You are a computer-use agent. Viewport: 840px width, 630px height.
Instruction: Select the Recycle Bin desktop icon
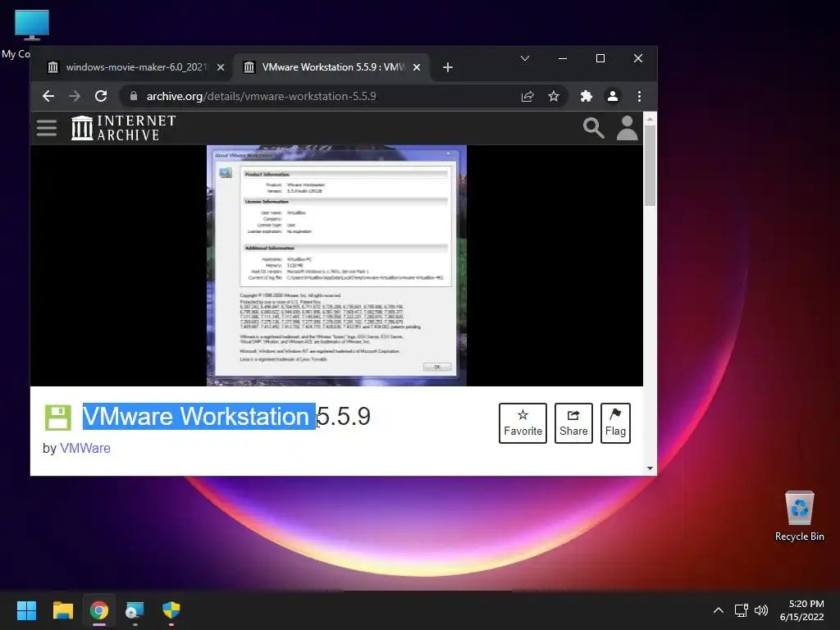pos(799,516)
